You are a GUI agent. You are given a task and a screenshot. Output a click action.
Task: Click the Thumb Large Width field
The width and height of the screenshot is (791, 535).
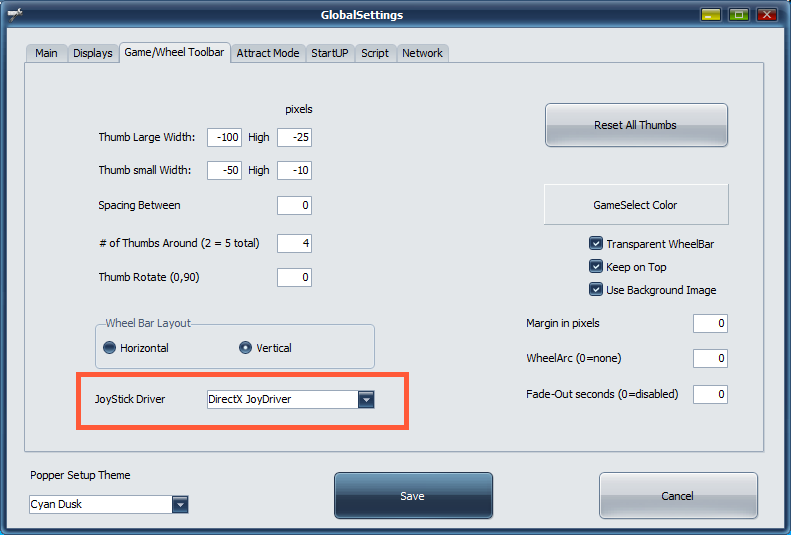224,137
